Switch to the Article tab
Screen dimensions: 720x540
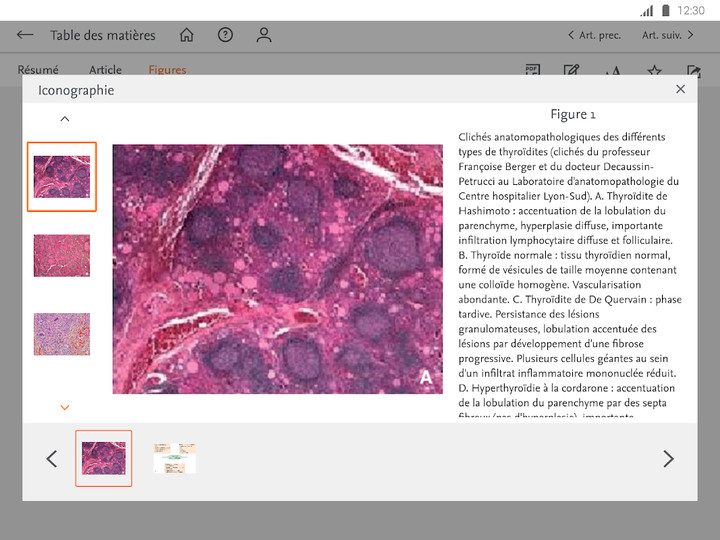tap(105, 70)
